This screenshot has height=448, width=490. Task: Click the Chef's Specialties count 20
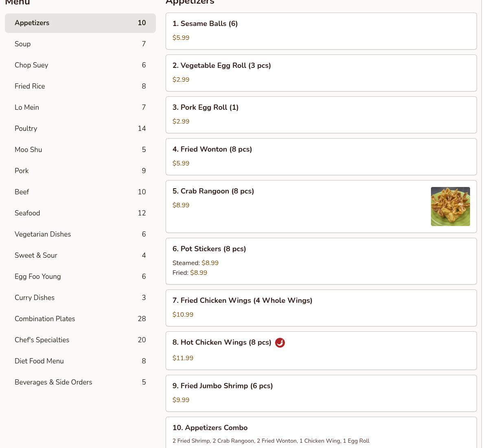coord(142,340)
